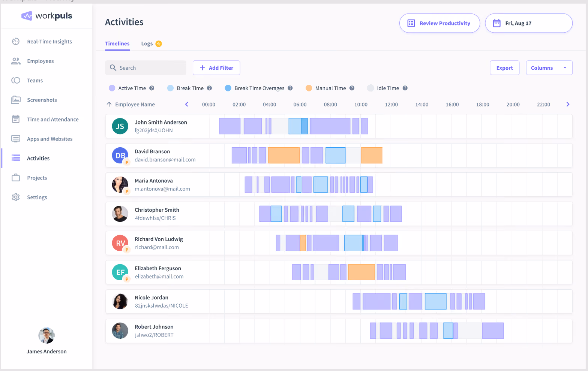Sort by Employee Name column header

(135, 105)
